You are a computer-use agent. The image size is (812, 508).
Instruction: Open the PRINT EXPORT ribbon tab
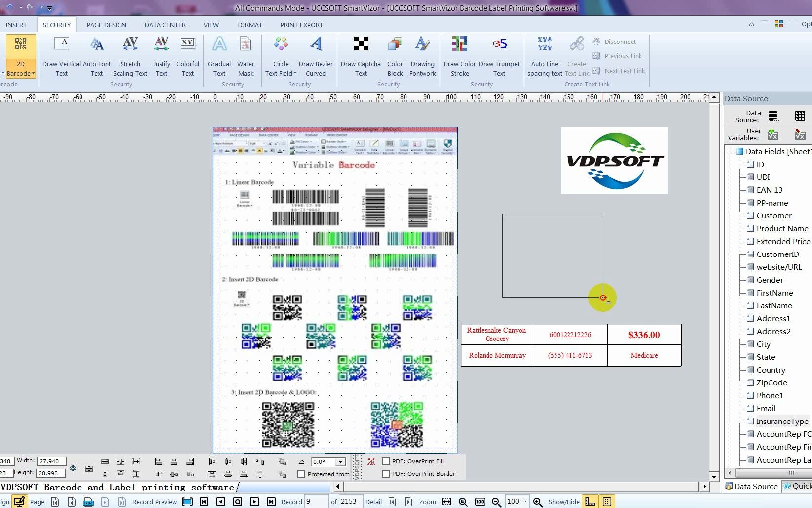coord(301,25)
